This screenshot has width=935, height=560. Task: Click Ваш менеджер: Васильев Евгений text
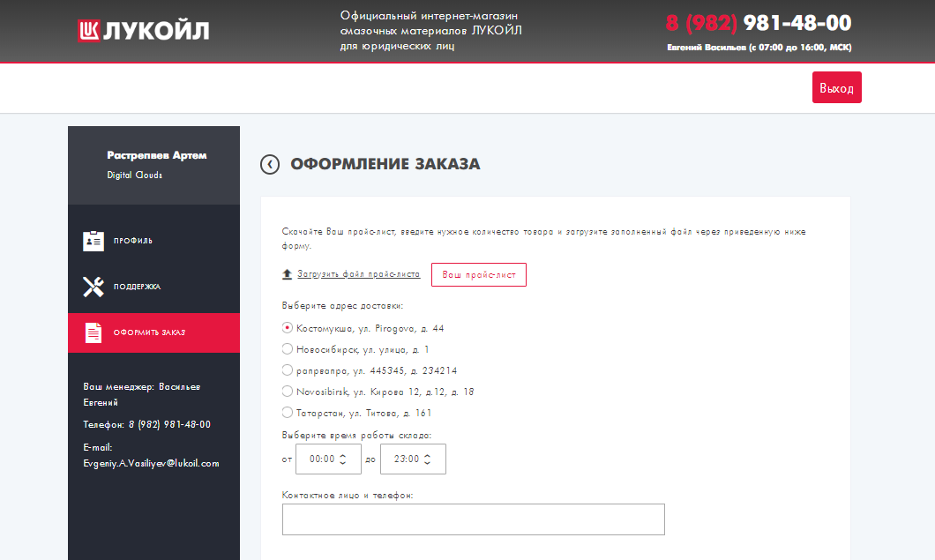pyautogui.click(x=142, y=395)
